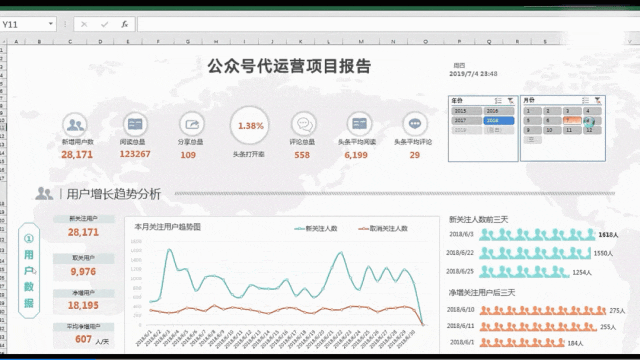Click the 头条平均阅读 icon

[359, 124]
